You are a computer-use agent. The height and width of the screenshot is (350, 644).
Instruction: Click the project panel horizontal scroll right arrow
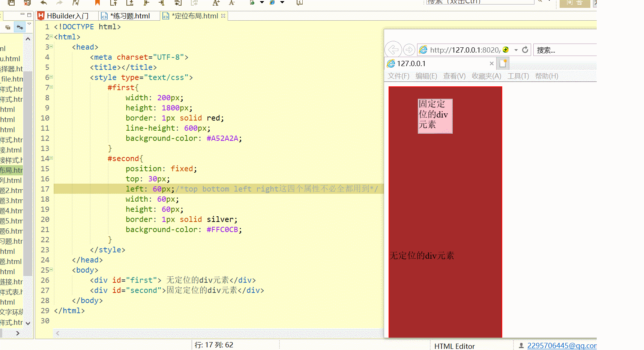coord(17,333)
